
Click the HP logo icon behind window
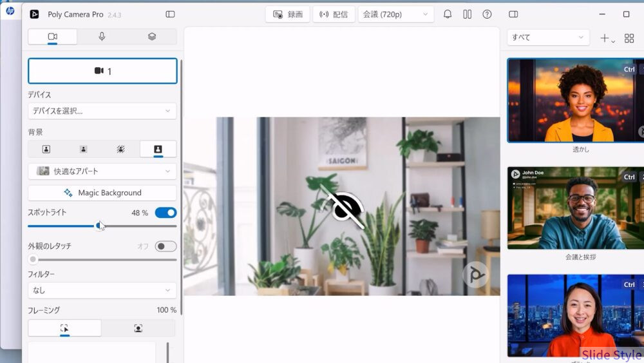point(10,11)
